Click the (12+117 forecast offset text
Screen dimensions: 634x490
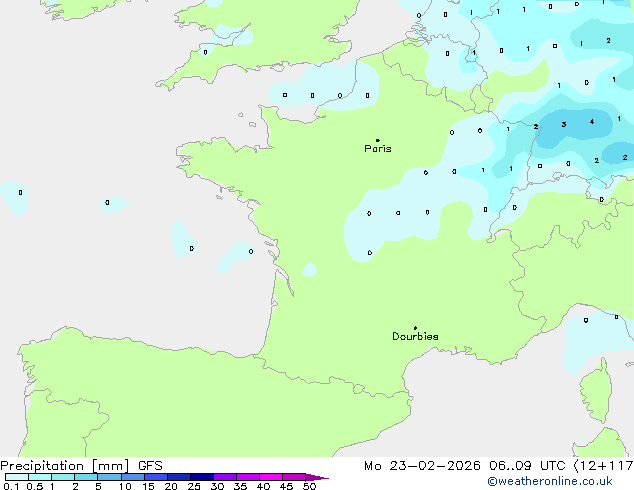pyautogui.click(x=604, y=466)
